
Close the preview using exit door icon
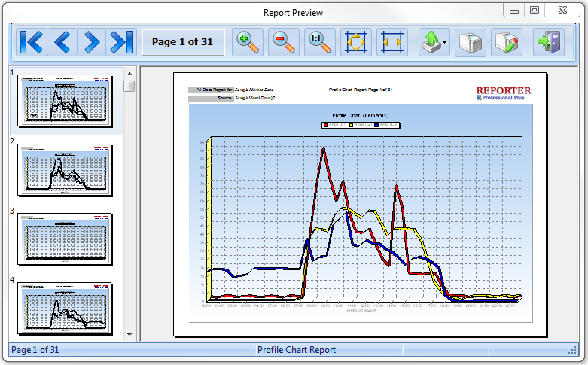(549, 42)
